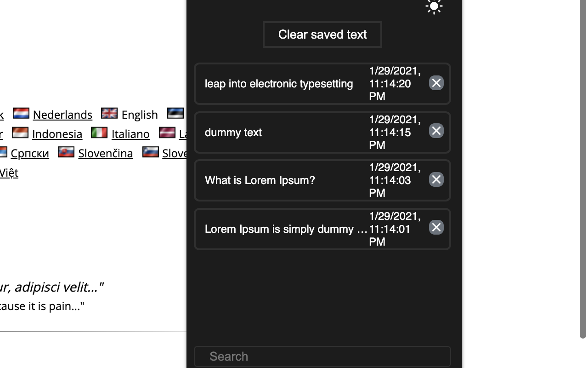Select the 'Lorem Ipsum is simply dummy' item
Viewport: 588px width, 368px height.
point(285,229)
